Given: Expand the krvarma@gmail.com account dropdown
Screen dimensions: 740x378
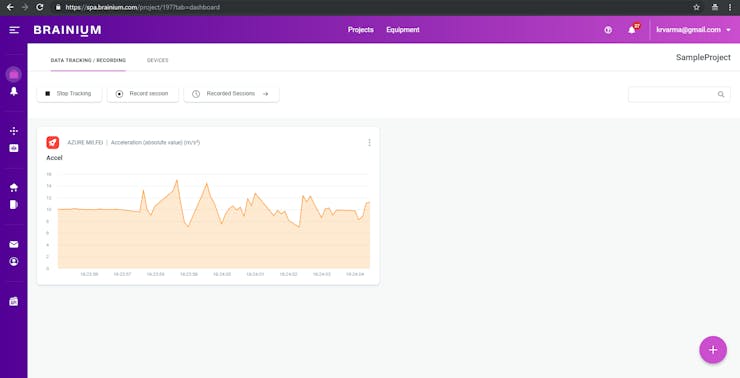Looking at the screenshot, I should pyautogui.click(x=693, y=30).
